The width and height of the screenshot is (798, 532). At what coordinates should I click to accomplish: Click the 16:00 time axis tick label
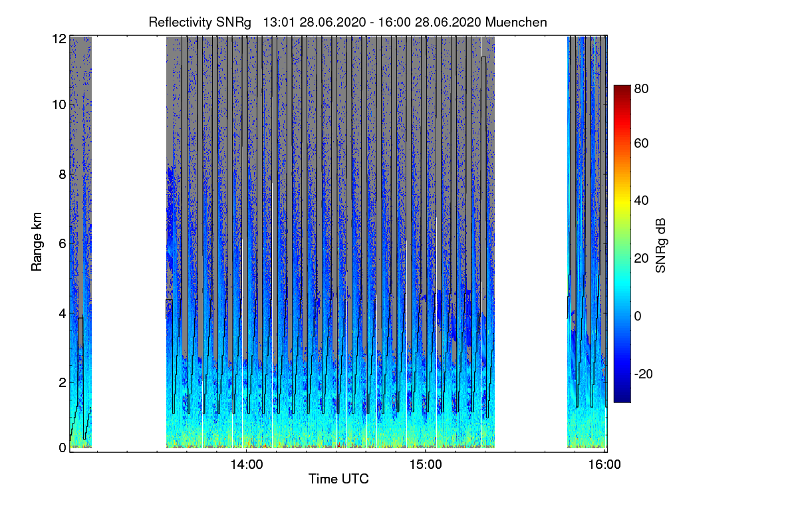pos(604,465)
